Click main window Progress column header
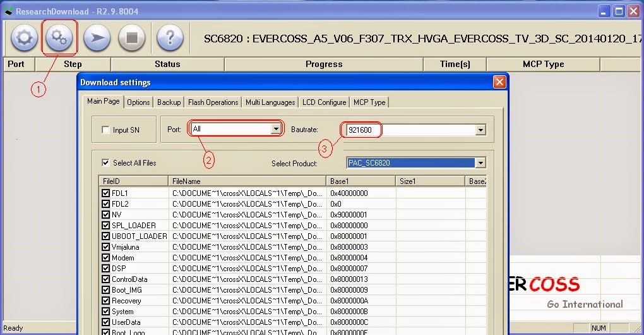 click(324, 64)
